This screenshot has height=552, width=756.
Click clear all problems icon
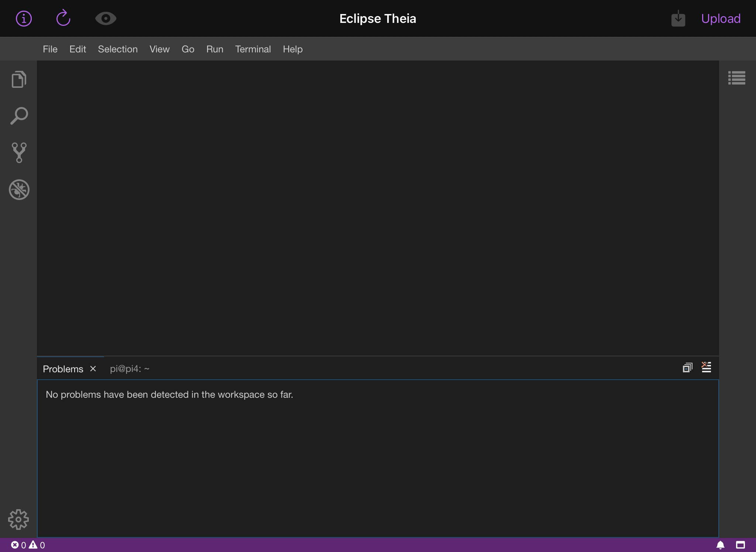click(706, 368)
